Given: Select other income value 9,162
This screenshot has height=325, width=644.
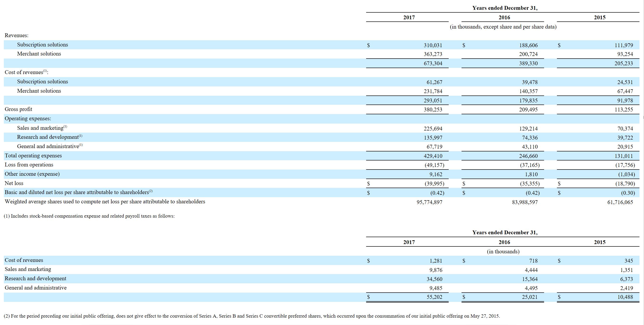Looking at the screenshot, I should (x=436, y=174).
